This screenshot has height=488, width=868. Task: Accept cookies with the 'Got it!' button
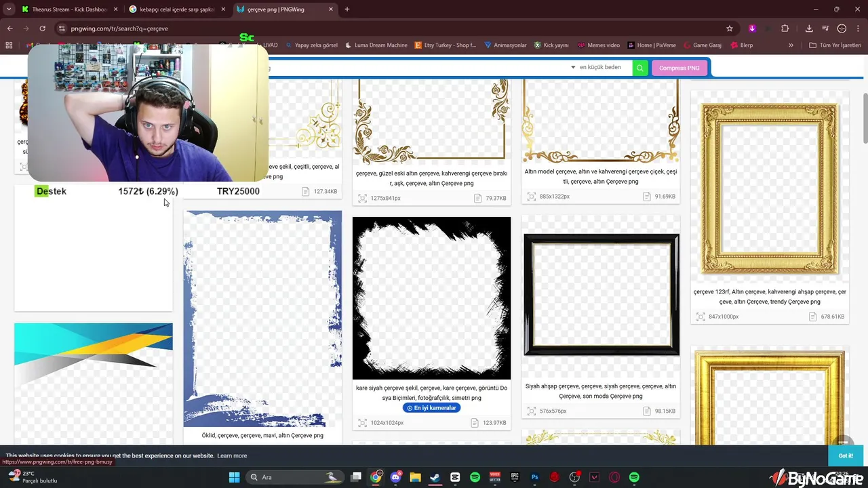click(x=846, y=455)
